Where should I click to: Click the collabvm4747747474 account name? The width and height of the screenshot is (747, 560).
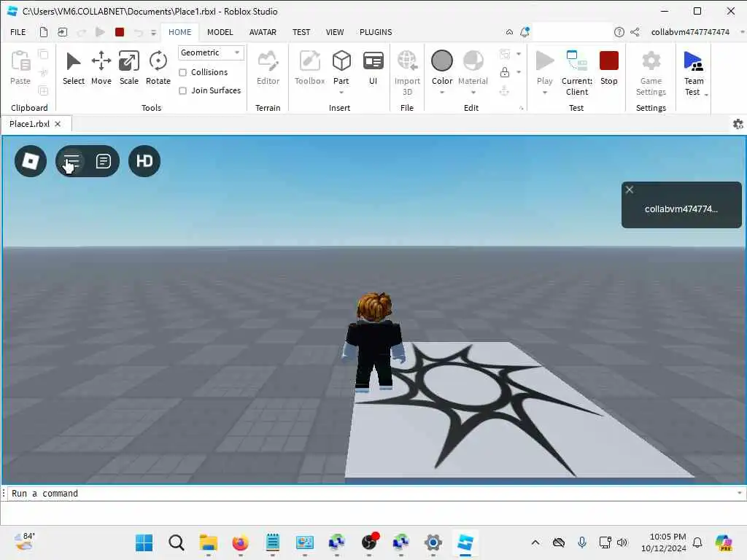(x=690, y=32)
